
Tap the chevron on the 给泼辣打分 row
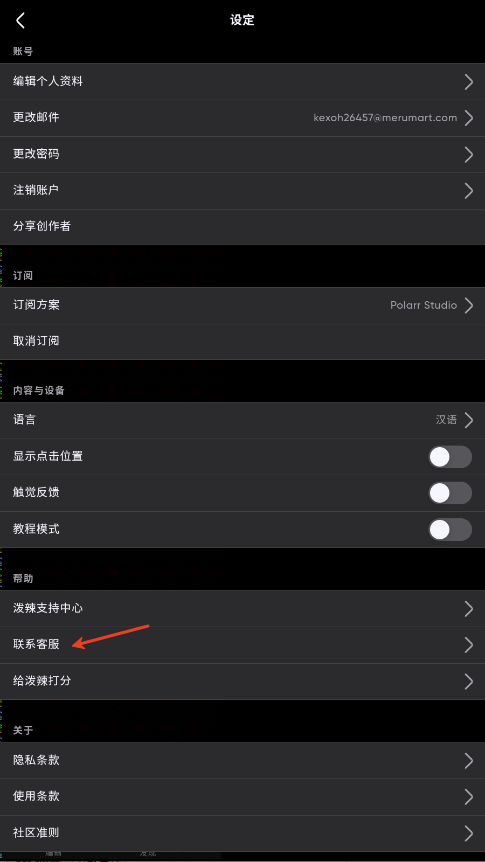469,681
